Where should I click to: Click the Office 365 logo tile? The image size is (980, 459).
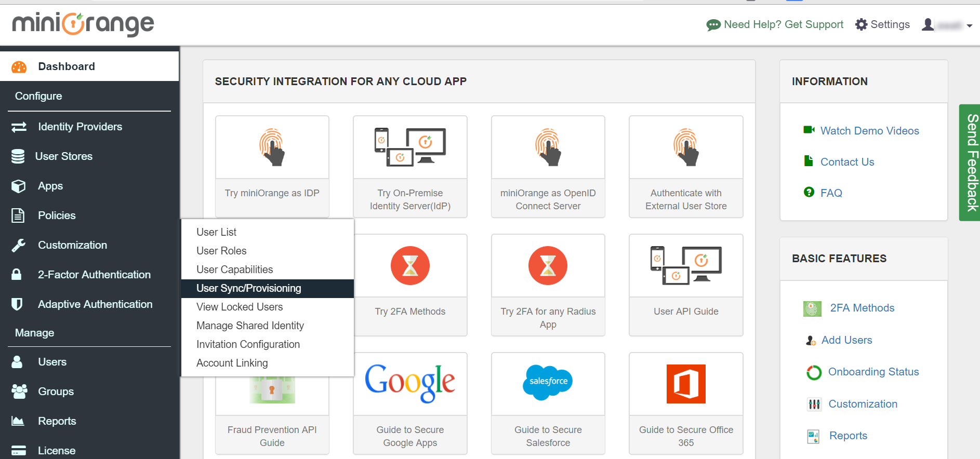coord(685,384)
